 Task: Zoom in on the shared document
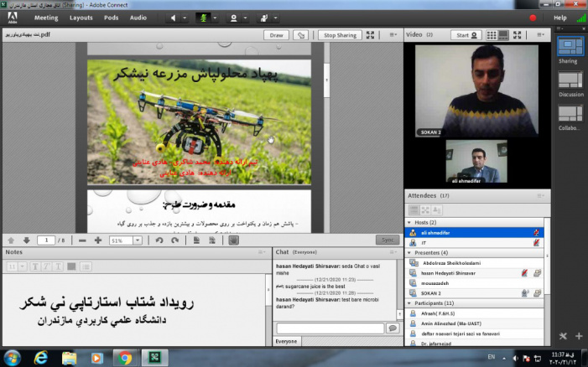97,240
